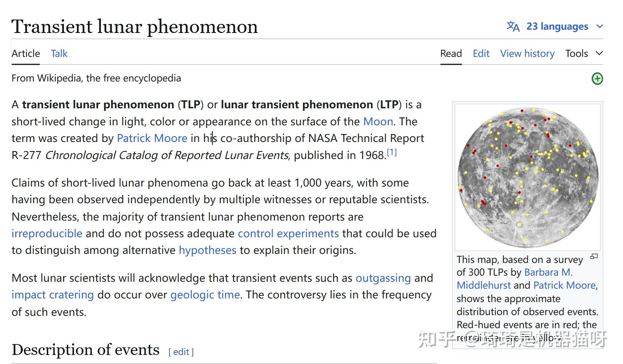Screen dimensions: 623x364
Task: Open the control experiments link
Action: [288, 234]
